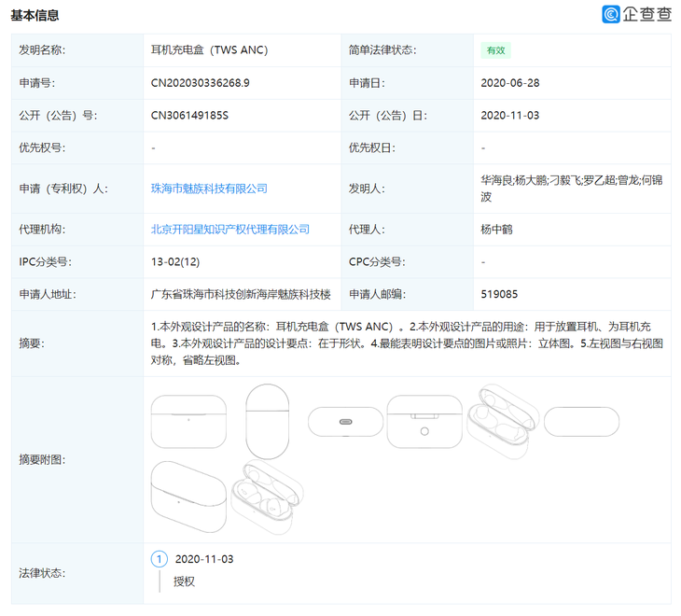This screenshot has height=616, width=681.
Task: Click the Qichacha logo icon
Action: click(x=612, y=14)
